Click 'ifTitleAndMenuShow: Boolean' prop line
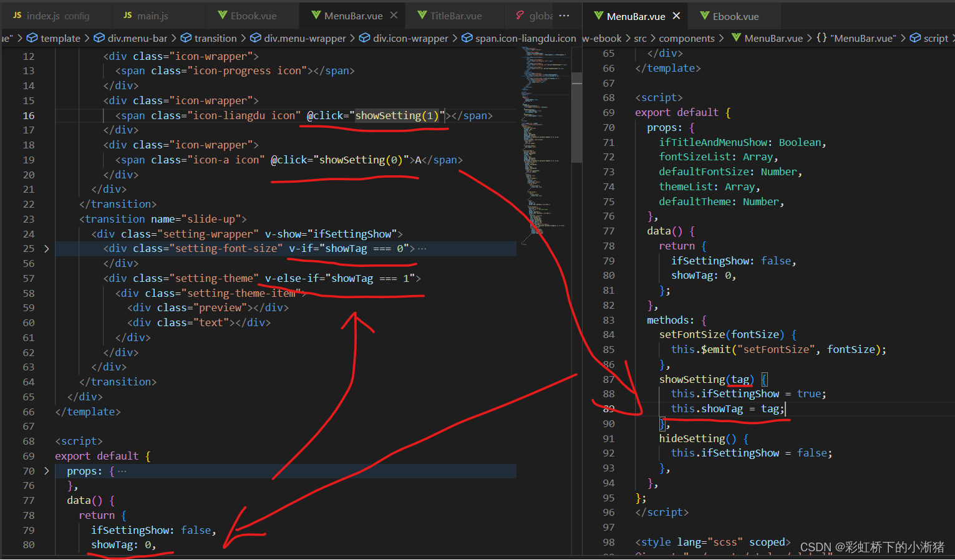 click(x=742, y=142)
